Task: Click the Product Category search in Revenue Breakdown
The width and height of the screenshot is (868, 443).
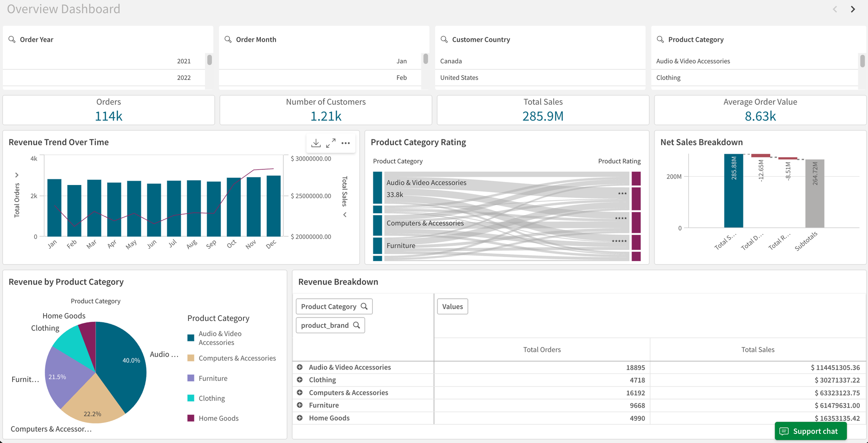Action: [x=365, y=306]
